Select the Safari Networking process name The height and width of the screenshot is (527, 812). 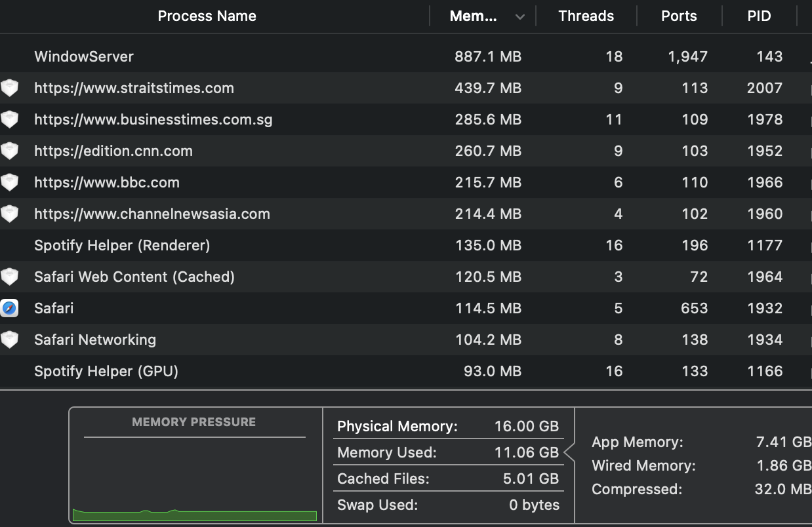[x=95, y=340]
